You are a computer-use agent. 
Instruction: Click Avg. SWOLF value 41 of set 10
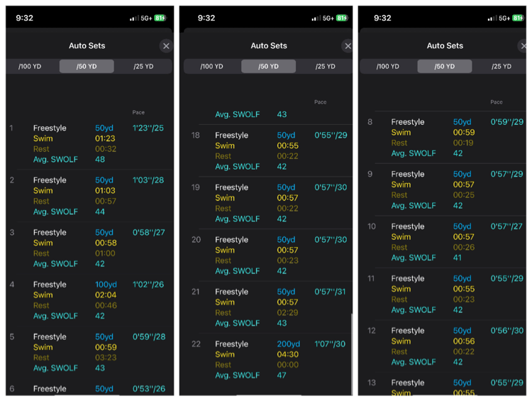(458, 258)
